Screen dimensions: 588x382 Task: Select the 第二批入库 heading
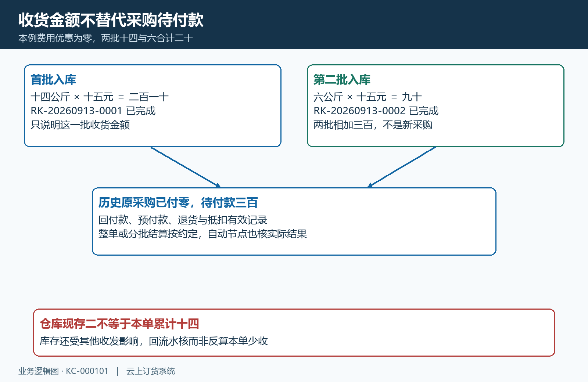(342, 79)
